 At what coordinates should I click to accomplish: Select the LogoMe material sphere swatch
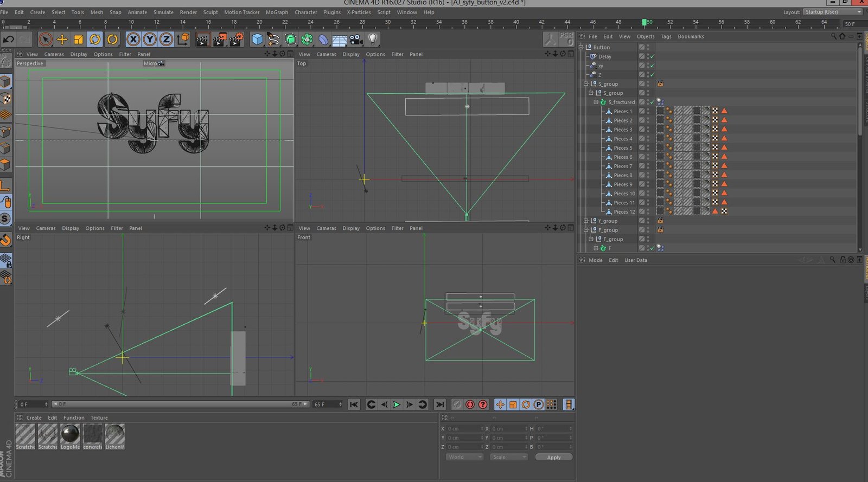pyautogui.click(x=70, y=434)
